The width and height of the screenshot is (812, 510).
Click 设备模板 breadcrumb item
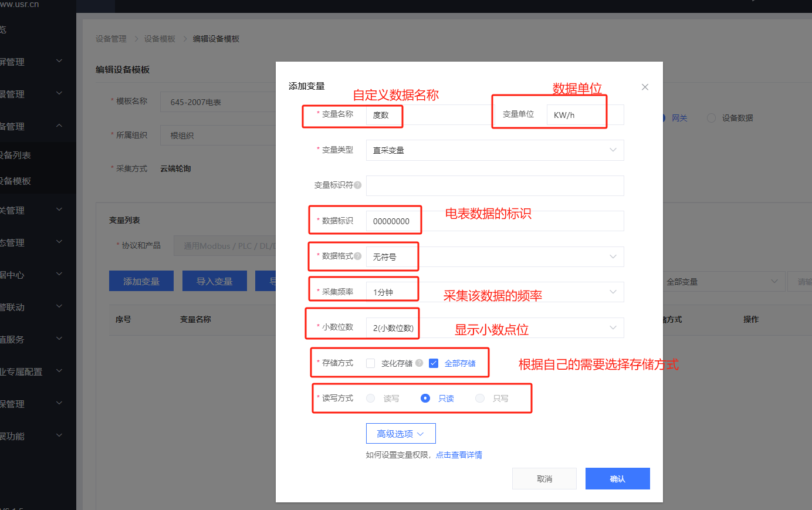[160, 39]
